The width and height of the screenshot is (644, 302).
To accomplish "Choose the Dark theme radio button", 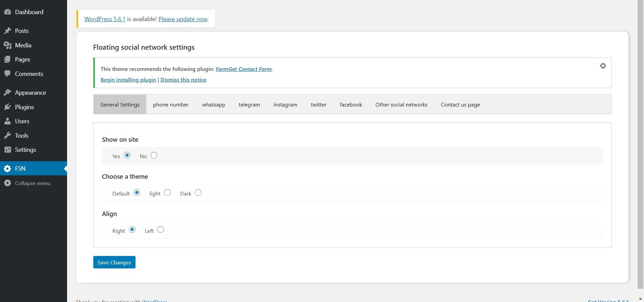I will 198,193.
